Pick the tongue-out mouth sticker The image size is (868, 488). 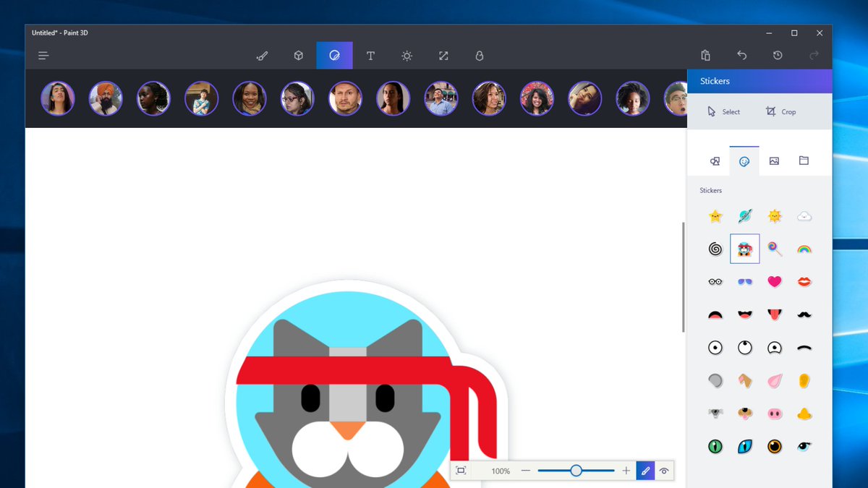[x=775, y=314]
